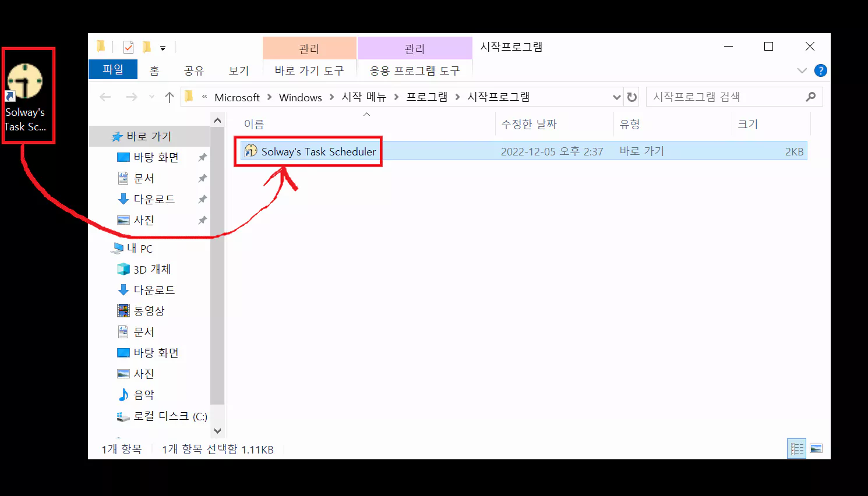Open the 파일 menu
Viewport: 868px width, 496px height.
click(x=112, y=69)
